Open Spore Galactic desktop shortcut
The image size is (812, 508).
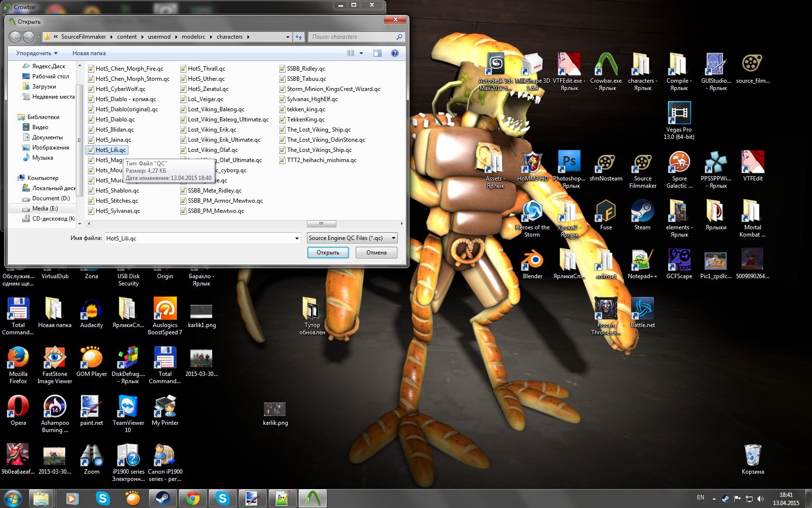click(x=679, y=169)
